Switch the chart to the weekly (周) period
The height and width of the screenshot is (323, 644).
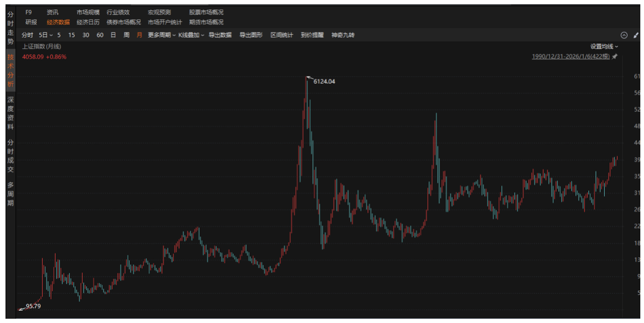126,35
